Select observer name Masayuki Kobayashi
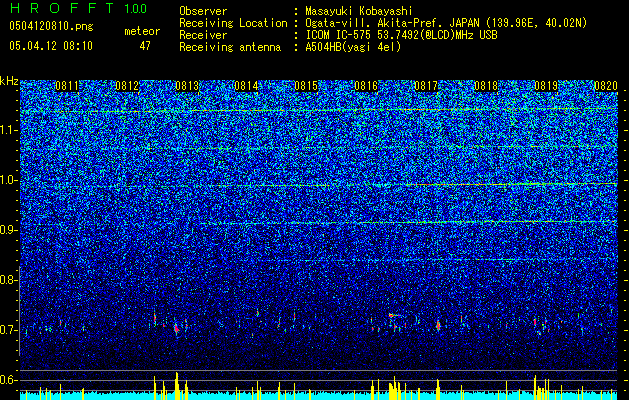Viewport: 629px width, 400px height. [x=359, y=12]
